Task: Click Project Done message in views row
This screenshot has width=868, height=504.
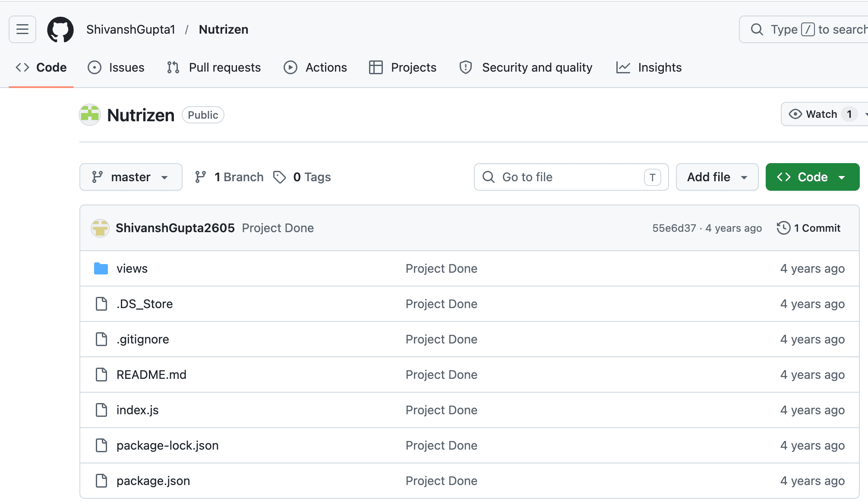Action: click(442, 268)
